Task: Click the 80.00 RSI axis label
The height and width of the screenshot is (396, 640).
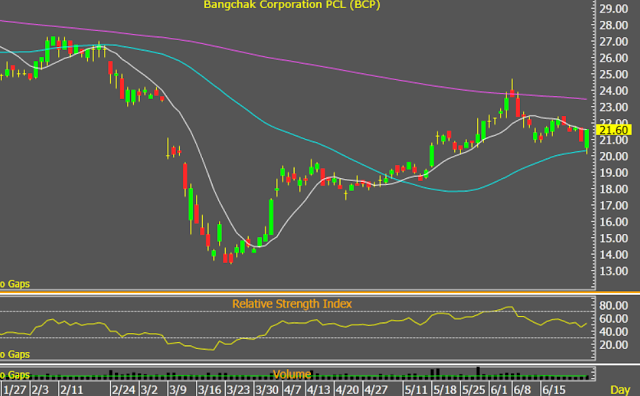Action: tap(613, 305)
